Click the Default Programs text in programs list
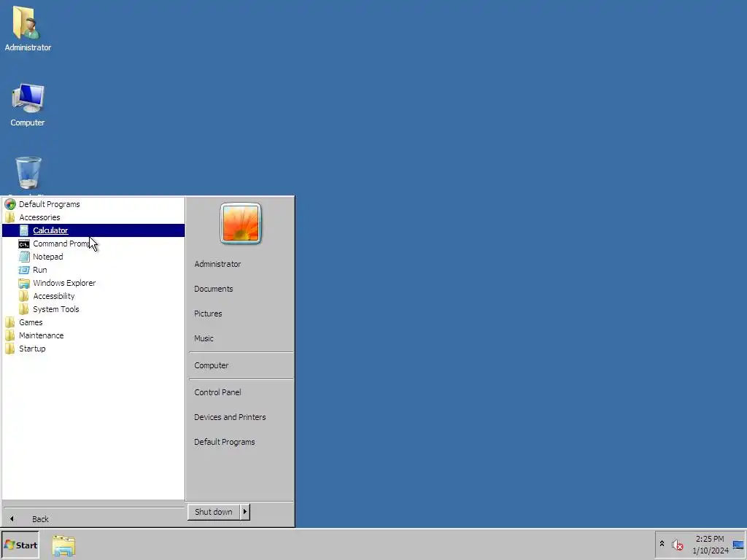This screenshot has width=747, height=560. 49,204
